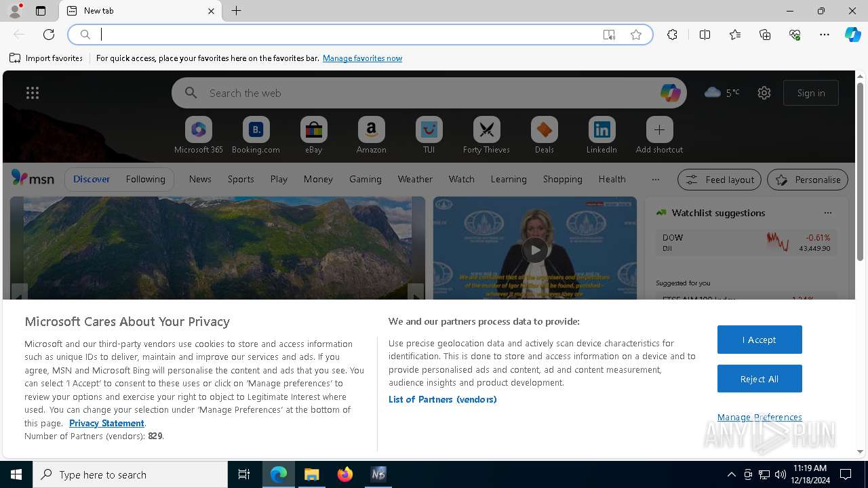The width and height of the screenshot is (868, 488).
Task: Click Manage favorites now link
Action: [x=362, y=58]
